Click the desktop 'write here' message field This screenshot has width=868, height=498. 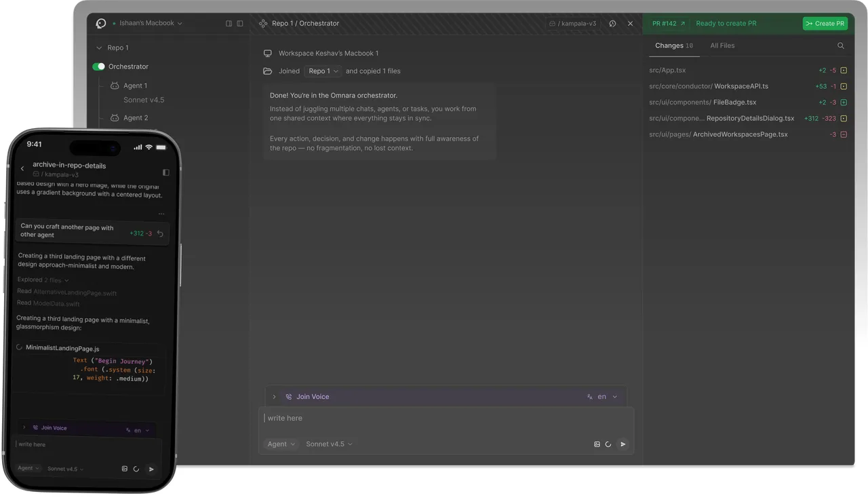pos(446,418)
